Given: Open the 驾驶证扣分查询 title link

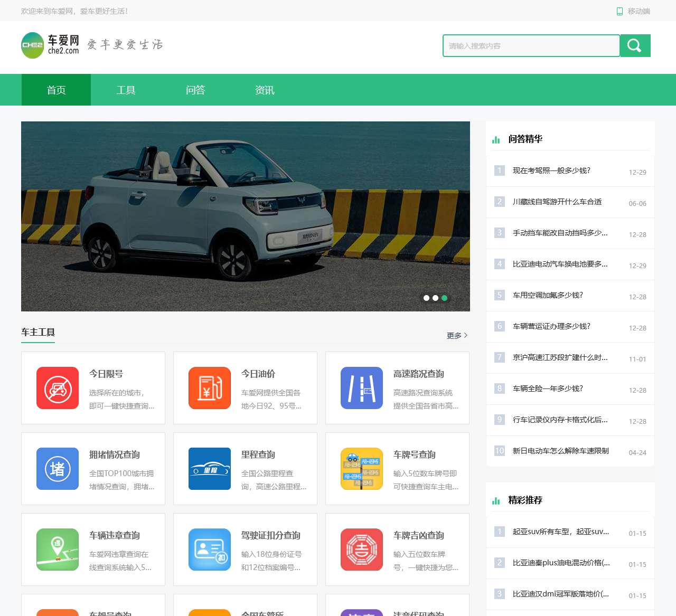Looking at the screenshot, I should pos(271,535).
